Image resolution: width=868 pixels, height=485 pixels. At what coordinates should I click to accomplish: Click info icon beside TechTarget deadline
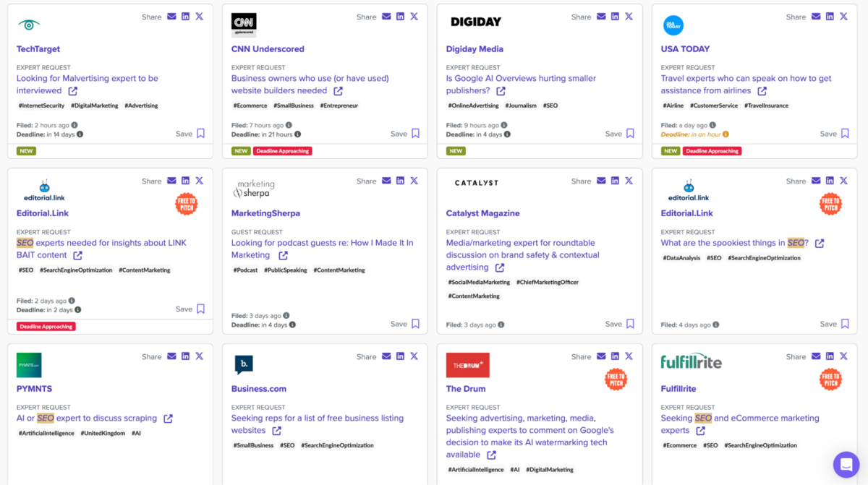[80, 134]
